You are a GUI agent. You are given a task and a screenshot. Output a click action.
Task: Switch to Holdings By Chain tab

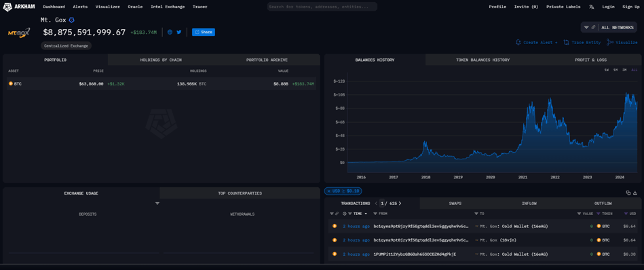tap(161, 60)
